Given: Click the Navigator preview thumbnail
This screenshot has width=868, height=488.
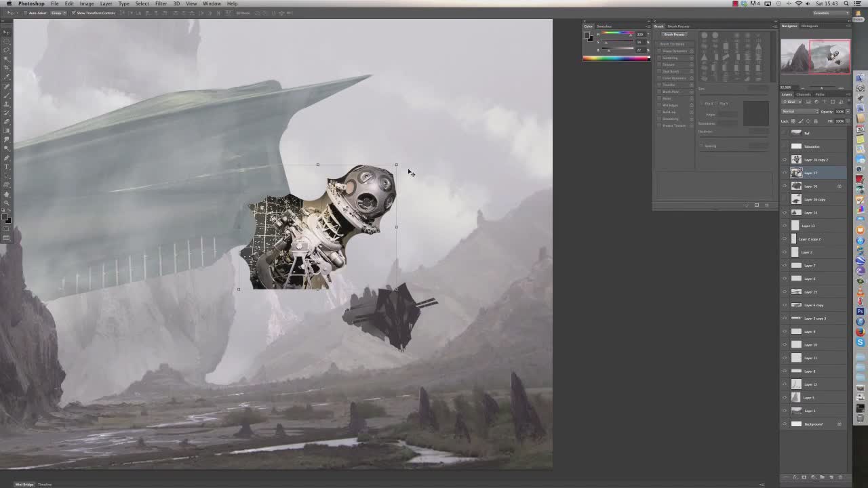Looking at the screenshot, I should tap(815, 57).
